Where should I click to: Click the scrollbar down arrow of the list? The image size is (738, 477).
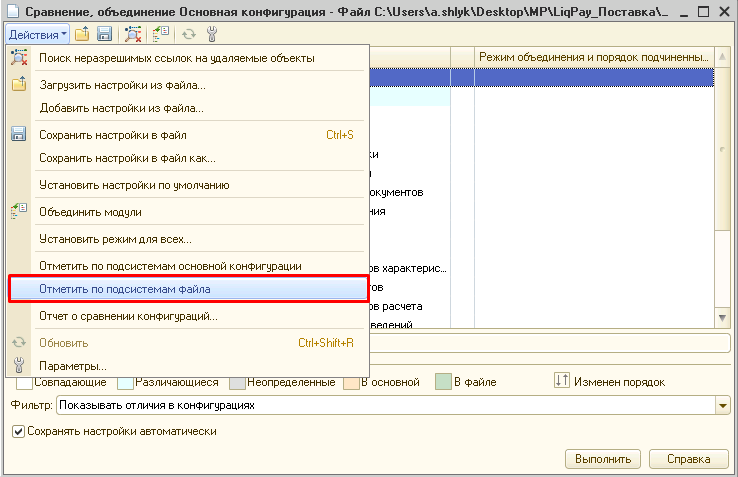pos(723,316)
